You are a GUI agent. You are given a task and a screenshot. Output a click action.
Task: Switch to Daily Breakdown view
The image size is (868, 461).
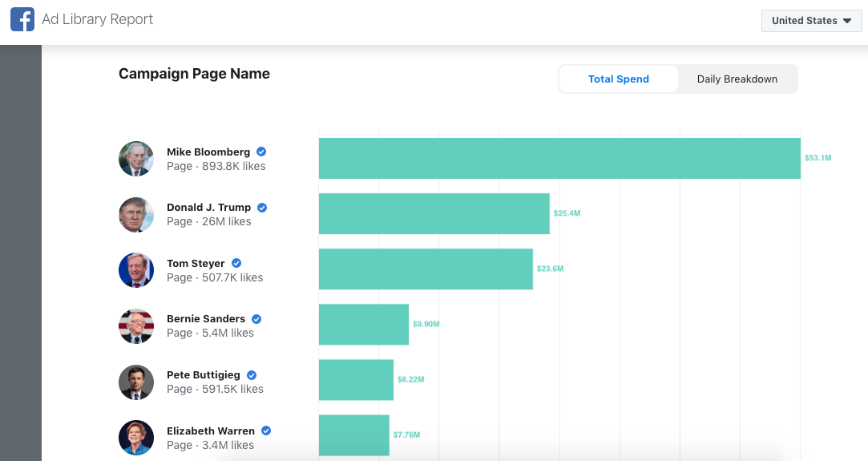point(737,79)
